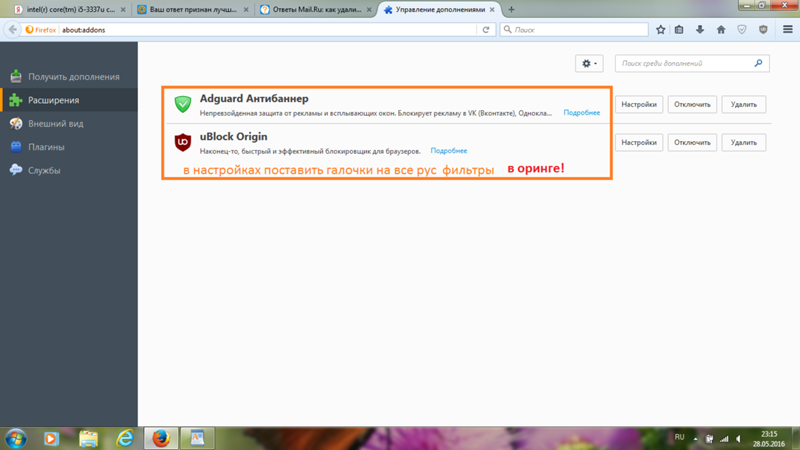This screenshot has width=800, height=450.
Task: Click the add-ons search magnifier icon
Action: pos(758,63)
